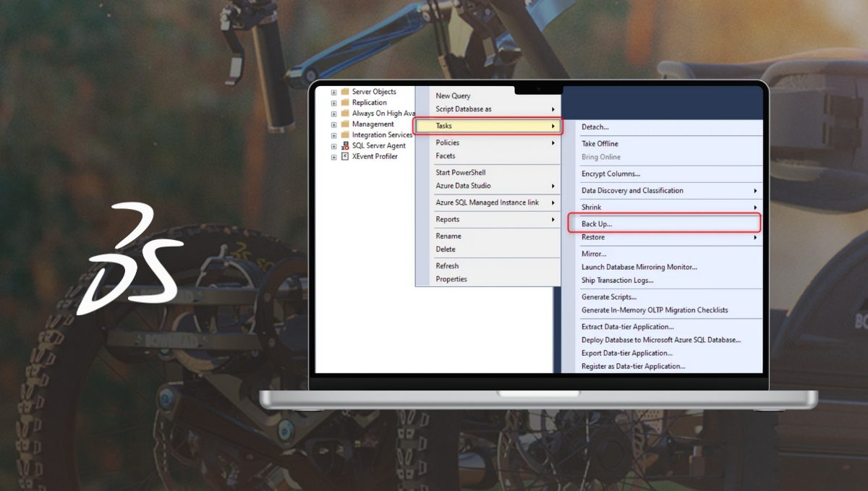
Task: Click the Always On High Availability folder icon
Action: (345, 114)
